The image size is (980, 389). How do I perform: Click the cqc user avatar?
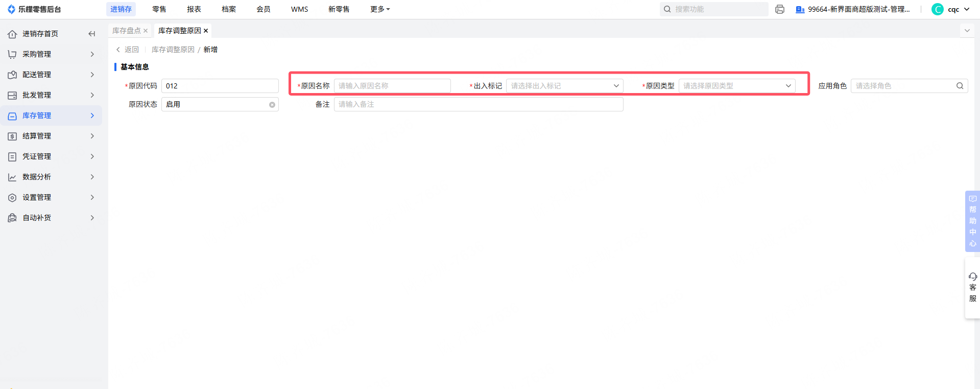938,9
